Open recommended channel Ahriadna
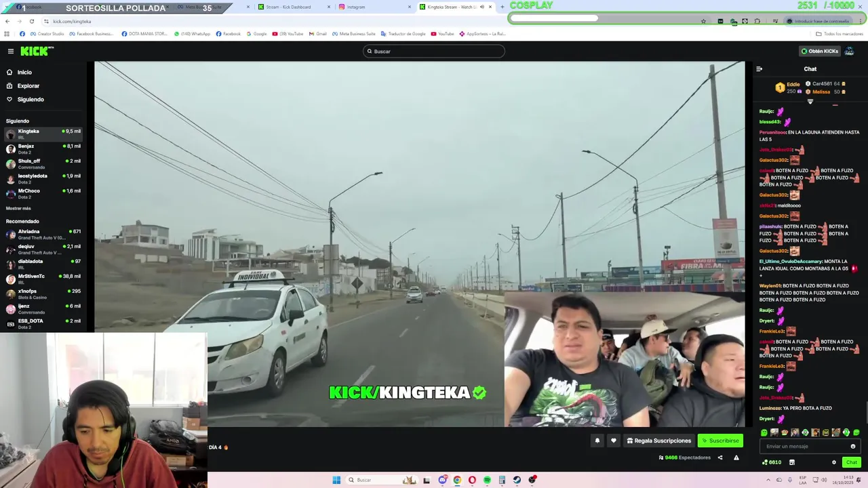The width and height of the screenshot is (868, 488). click(x=43, y=234)
